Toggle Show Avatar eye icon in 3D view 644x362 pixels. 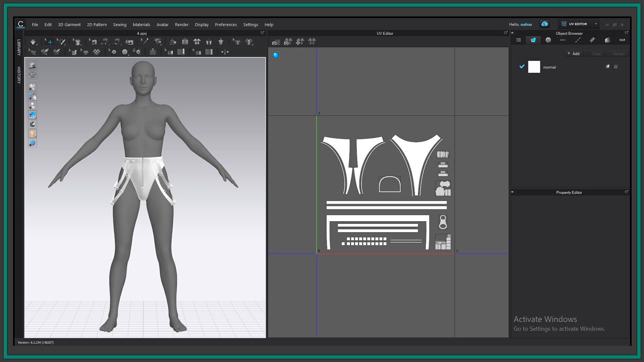(32, 106)
